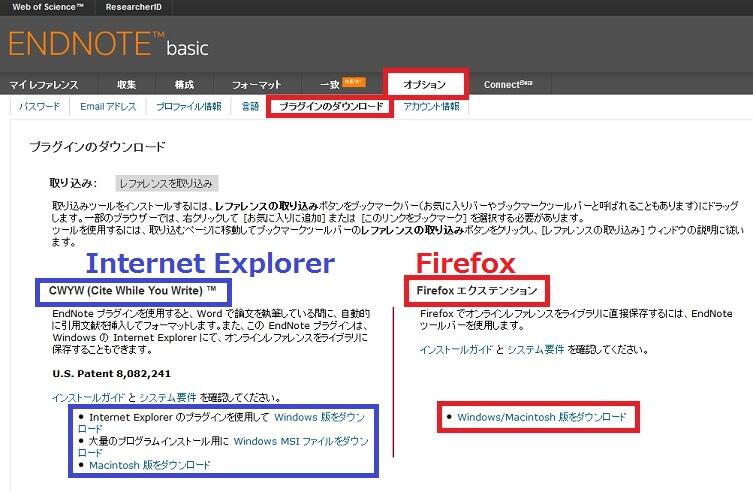Open インストールガイド link under Firefox section
Screen dimensions: 753x492
pos(456,350)
